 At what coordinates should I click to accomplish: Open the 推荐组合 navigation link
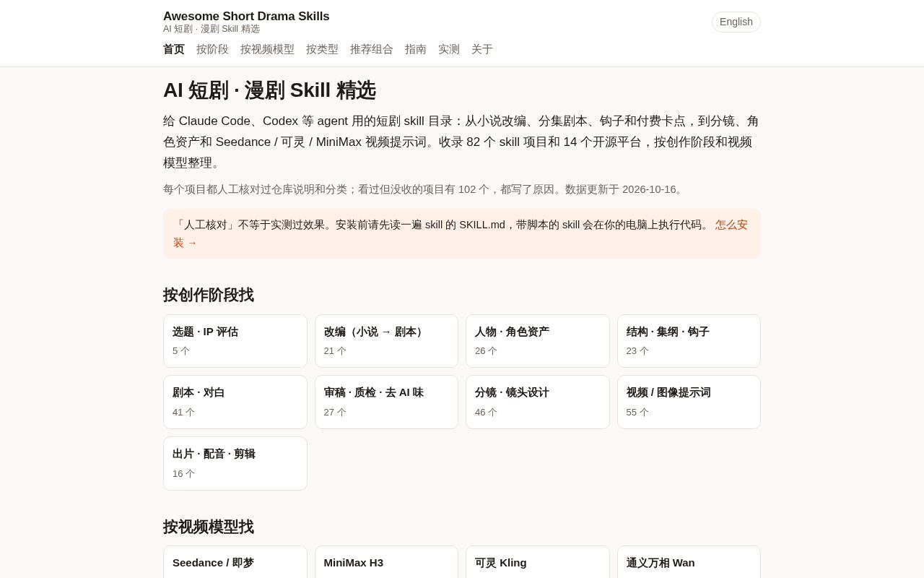372,49
